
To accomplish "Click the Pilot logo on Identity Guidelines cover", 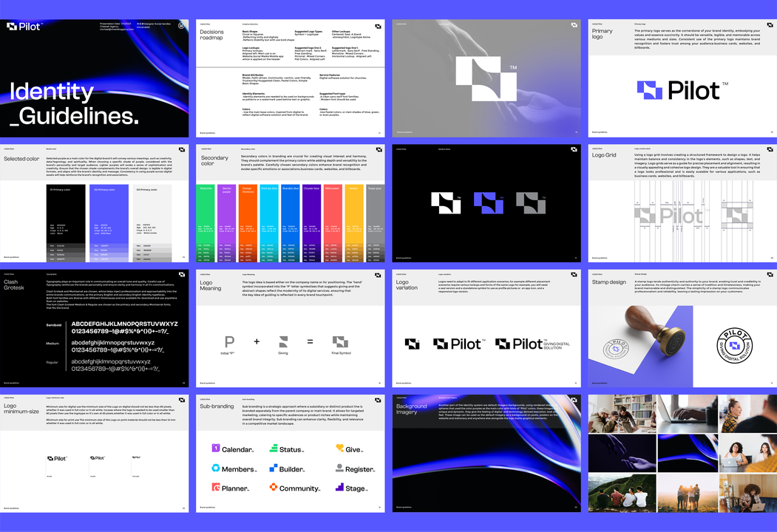I will coord(25,27).
